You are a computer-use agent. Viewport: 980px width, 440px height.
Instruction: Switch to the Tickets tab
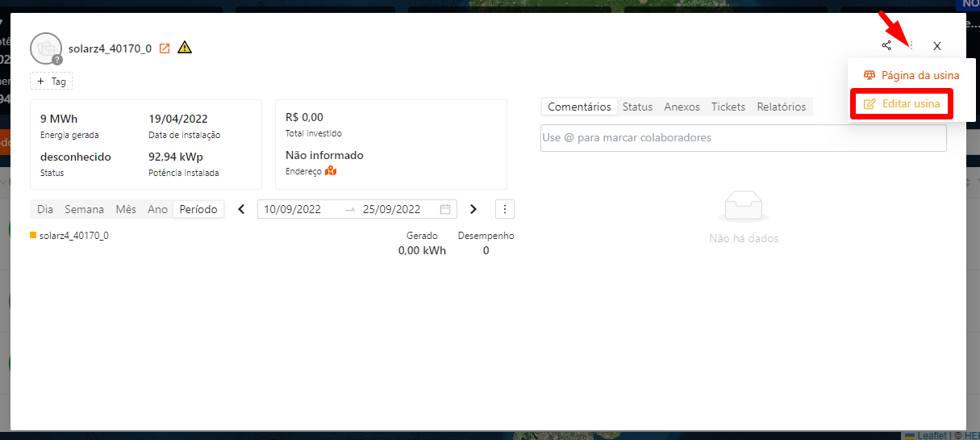click(x=728, y=107)
